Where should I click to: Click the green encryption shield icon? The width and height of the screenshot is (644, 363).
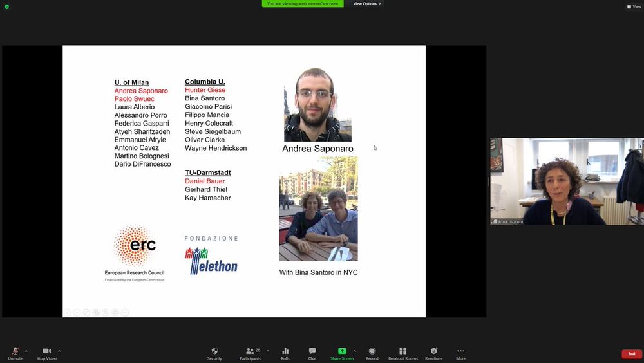click(6, 6)
